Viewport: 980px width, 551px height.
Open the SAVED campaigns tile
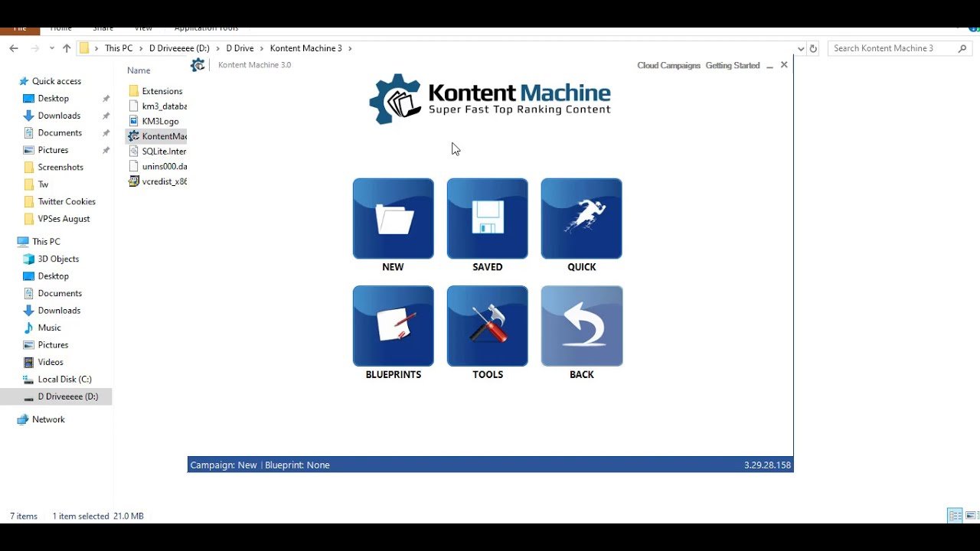coord(488,219)
